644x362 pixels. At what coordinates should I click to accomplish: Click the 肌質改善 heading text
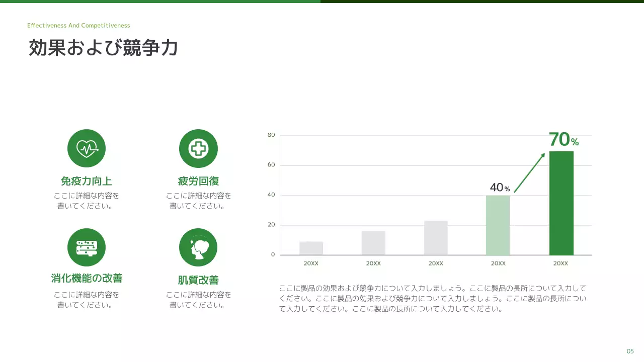[x=198, y=280]
